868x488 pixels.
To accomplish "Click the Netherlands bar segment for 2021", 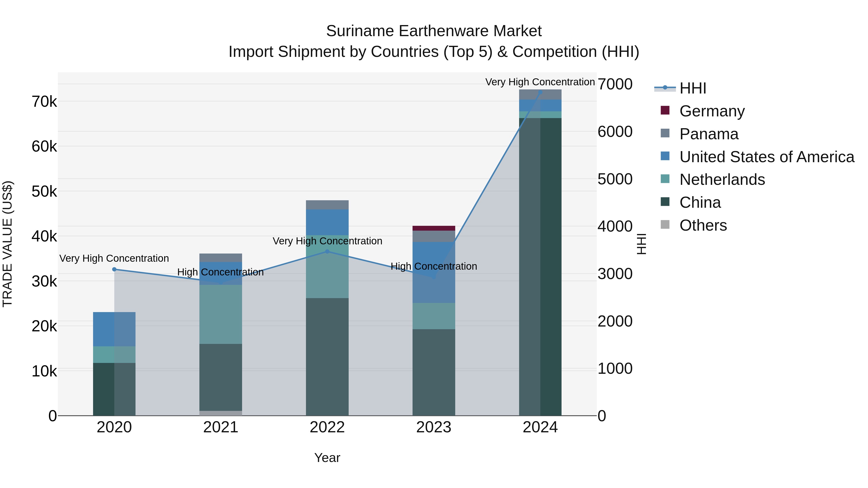I will pyautogui.click(x=221, y=314).
